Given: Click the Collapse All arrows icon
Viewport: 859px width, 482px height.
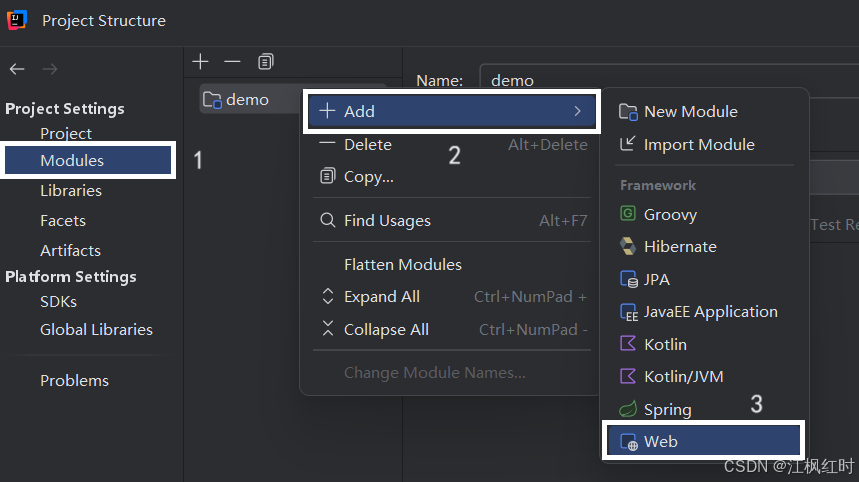Looking at the screenshot, I should pos(328,329).
